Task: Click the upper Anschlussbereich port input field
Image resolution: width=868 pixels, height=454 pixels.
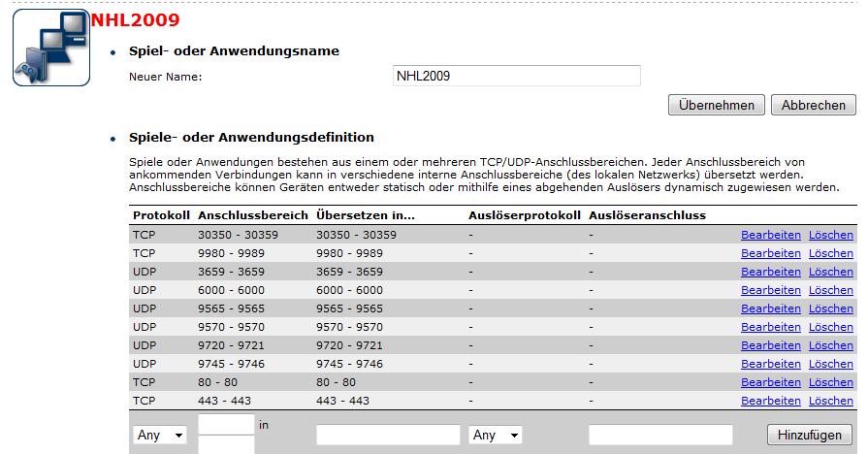Action: 226,424
